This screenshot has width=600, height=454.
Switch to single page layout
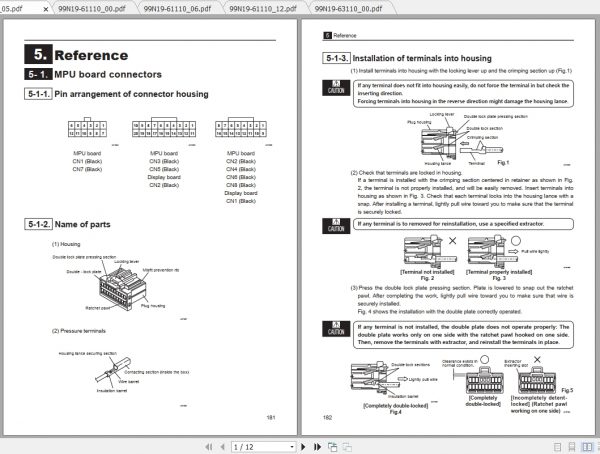[x=558, y=447]
